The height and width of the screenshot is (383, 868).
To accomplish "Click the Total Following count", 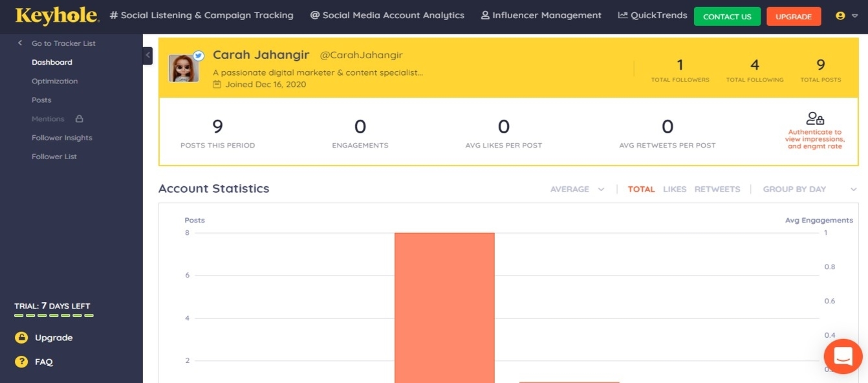I will pyautogui.click(x=754, y=65).
